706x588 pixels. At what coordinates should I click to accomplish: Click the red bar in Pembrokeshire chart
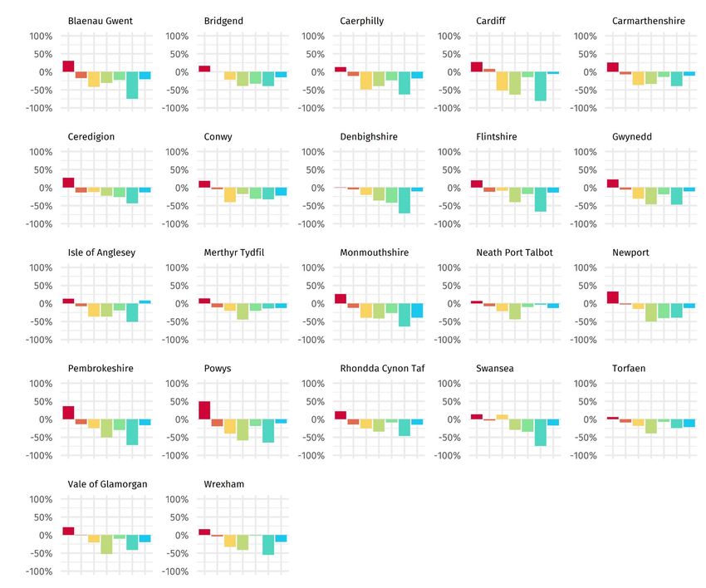click(x=68, y=413)
